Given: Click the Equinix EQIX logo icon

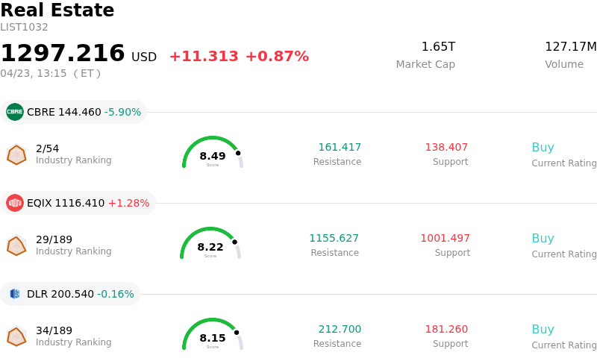Looking at the screenshot, I should coord(15,203).
